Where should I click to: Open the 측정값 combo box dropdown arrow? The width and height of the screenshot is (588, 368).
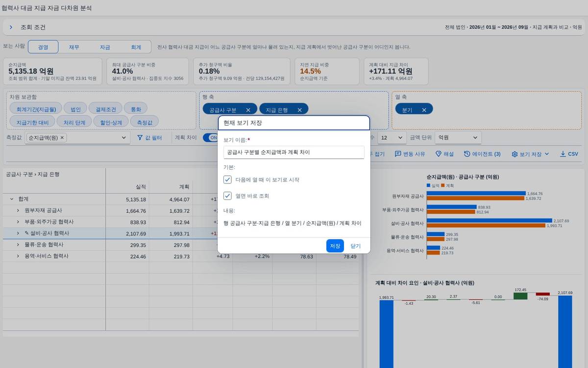coord(123,138)
